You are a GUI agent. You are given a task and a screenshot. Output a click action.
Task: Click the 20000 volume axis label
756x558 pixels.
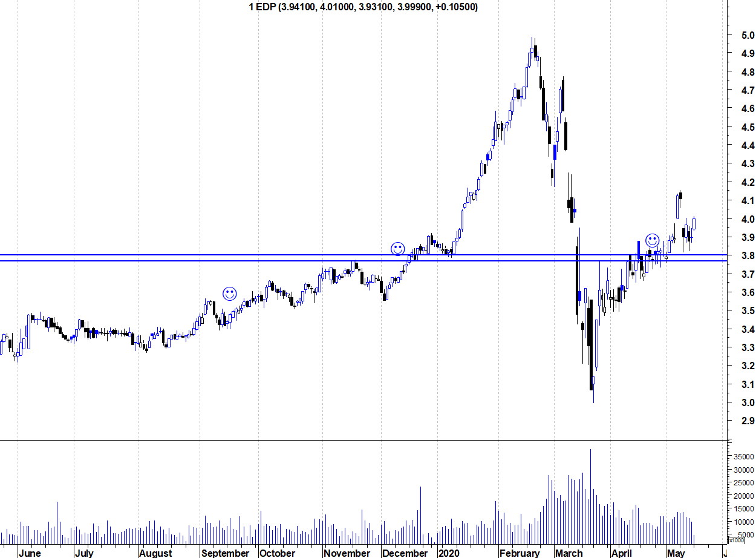[745, 496]
